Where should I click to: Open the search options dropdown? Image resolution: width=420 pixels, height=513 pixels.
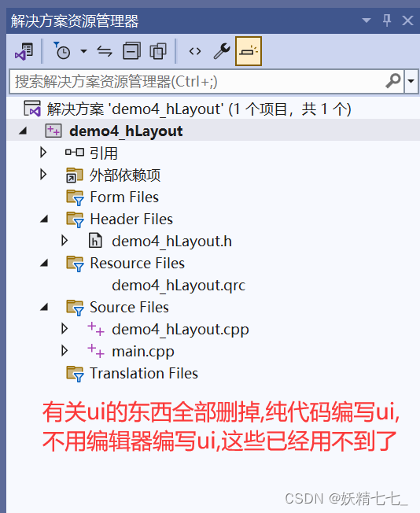coord(411,81)
